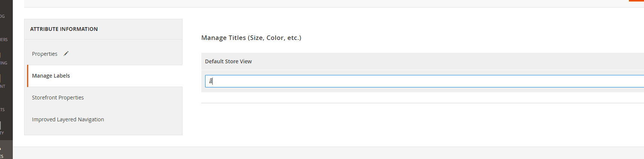Screen dimensions: 644x159
Task: Click the pencil edit icon beside Properties
Action: (x=66, y=54)
